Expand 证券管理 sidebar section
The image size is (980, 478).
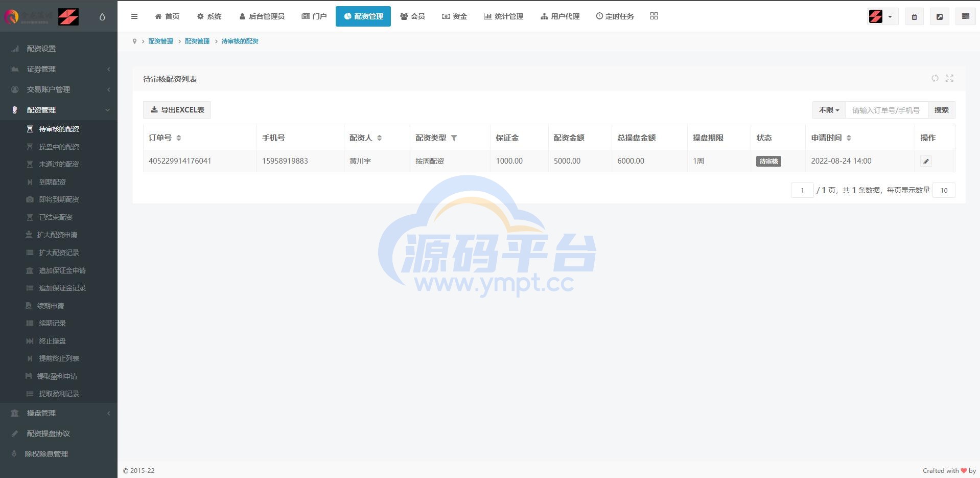click(x=59, y=69)
